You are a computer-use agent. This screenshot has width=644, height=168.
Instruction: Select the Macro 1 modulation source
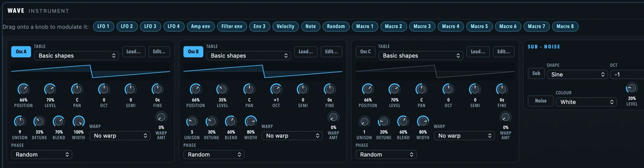pos(365,26)
